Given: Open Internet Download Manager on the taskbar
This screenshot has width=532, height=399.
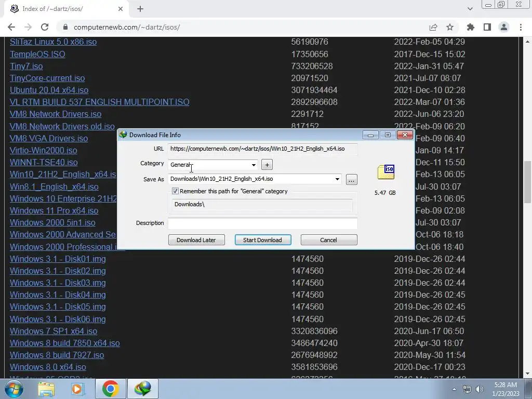Looking at the screenshot, I should (142, 389).
